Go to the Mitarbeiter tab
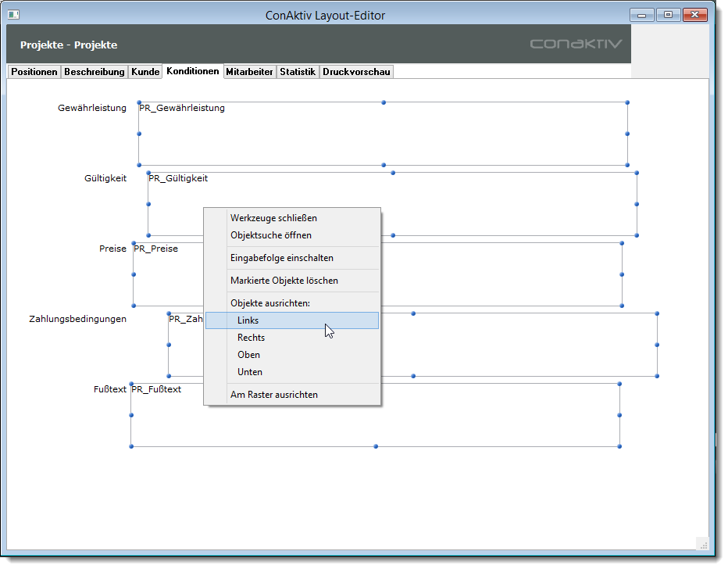This screenshot has height=569, width=728. (249, 72)
